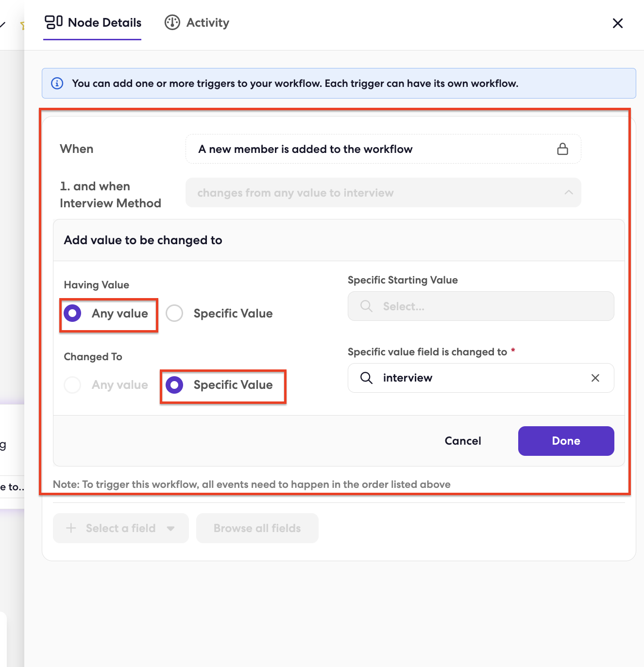Click Browse all fields button
644x667 pixels.
(257, 528)
